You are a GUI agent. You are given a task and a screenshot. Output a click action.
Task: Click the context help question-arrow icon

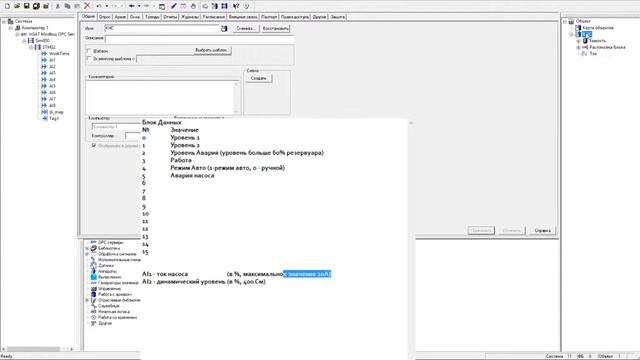[x=236, y=6]
